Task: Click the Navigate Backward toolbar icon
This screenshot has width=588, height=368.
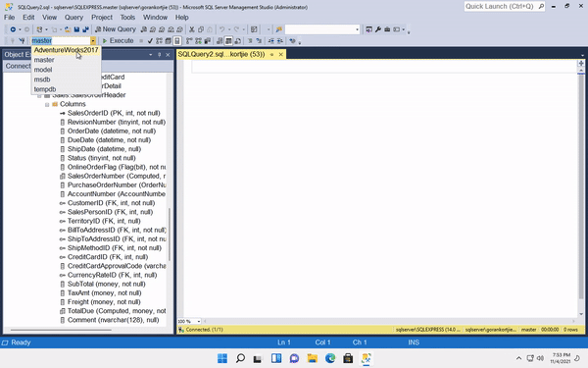Action: pos(13,29)
